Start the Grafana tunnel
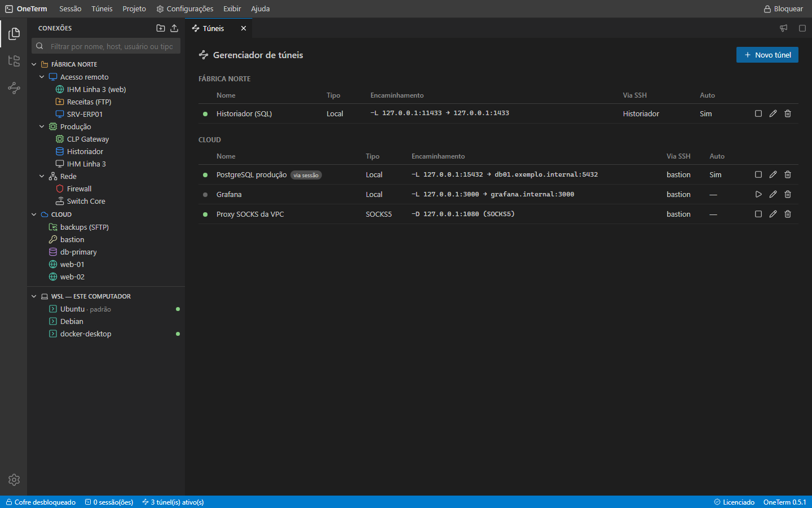This screenshot has height=508, width=812. [758, 194]
